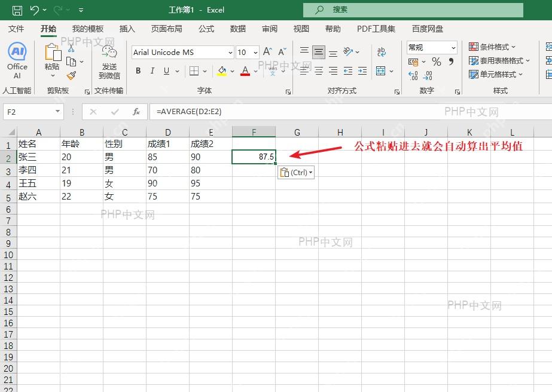
Task: Increase the indent
Action: click(362, 71)
